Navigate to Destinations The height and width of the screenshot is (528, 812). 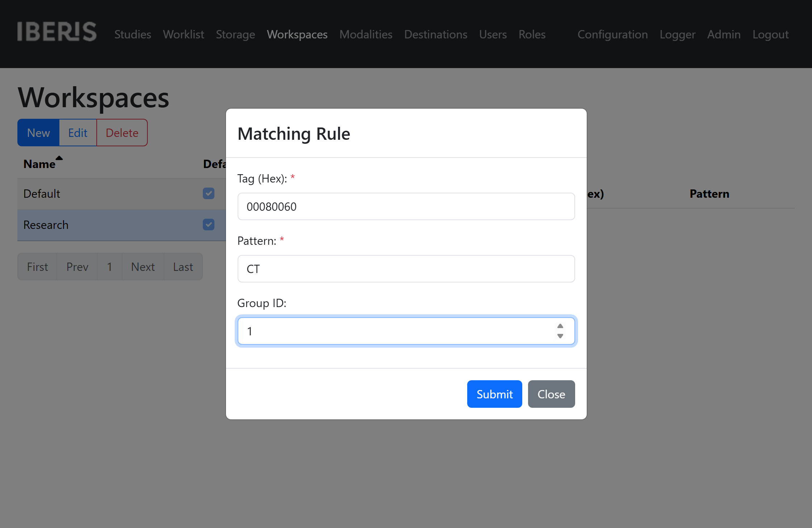436,34
